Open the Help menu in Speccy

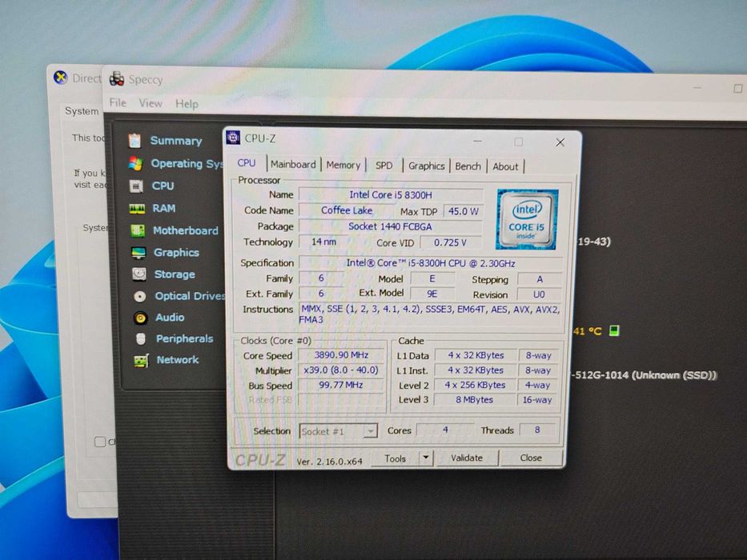(x=187, y=104)
